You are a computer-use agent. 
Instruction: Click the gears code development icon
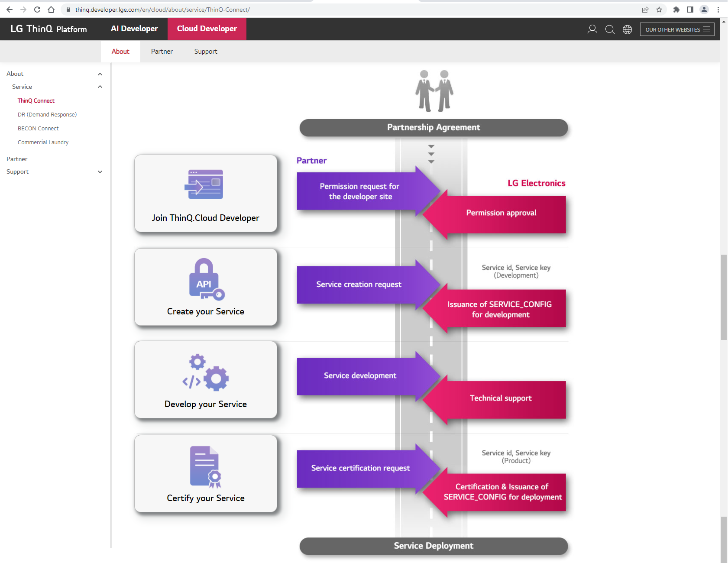[x=206, y=372]
